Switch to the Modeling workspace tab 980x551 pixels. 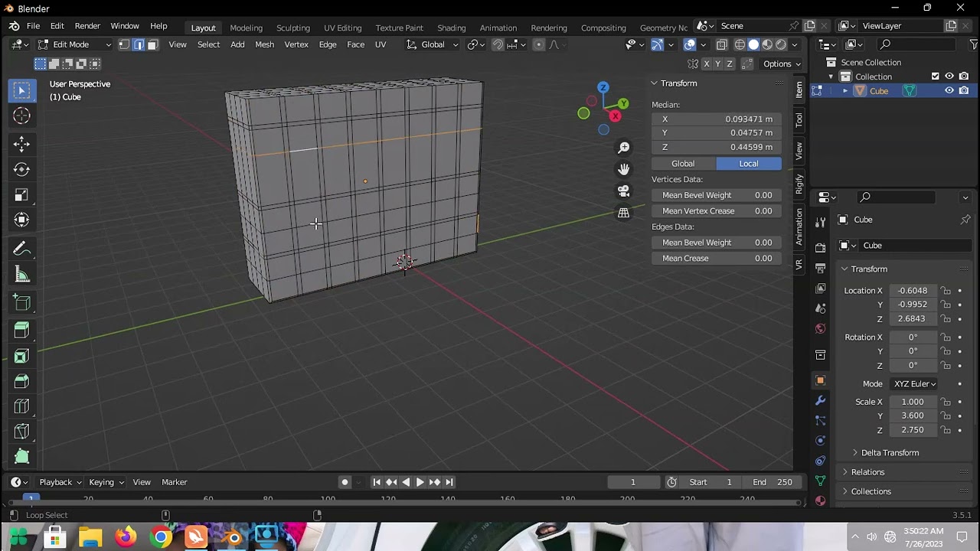click(x=246, y=28)
